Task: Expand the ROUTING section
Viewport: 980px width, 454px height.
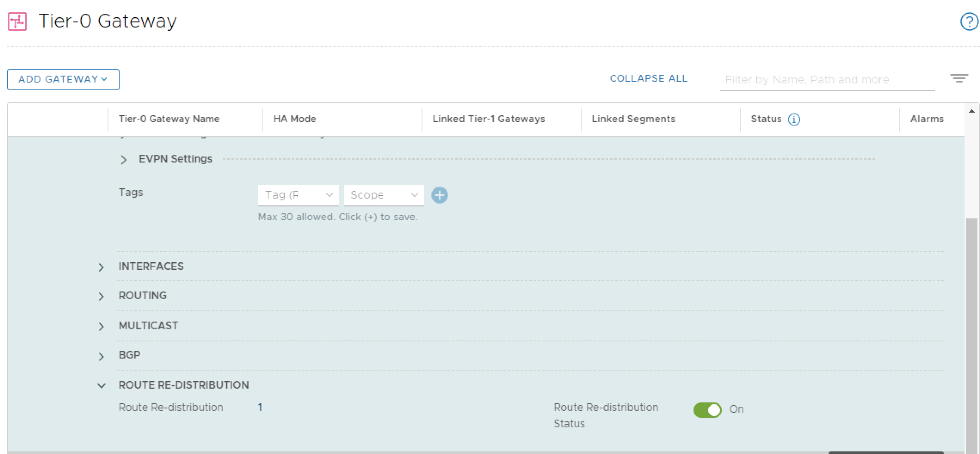Action: pyautogui.click(x=101, y=297)
